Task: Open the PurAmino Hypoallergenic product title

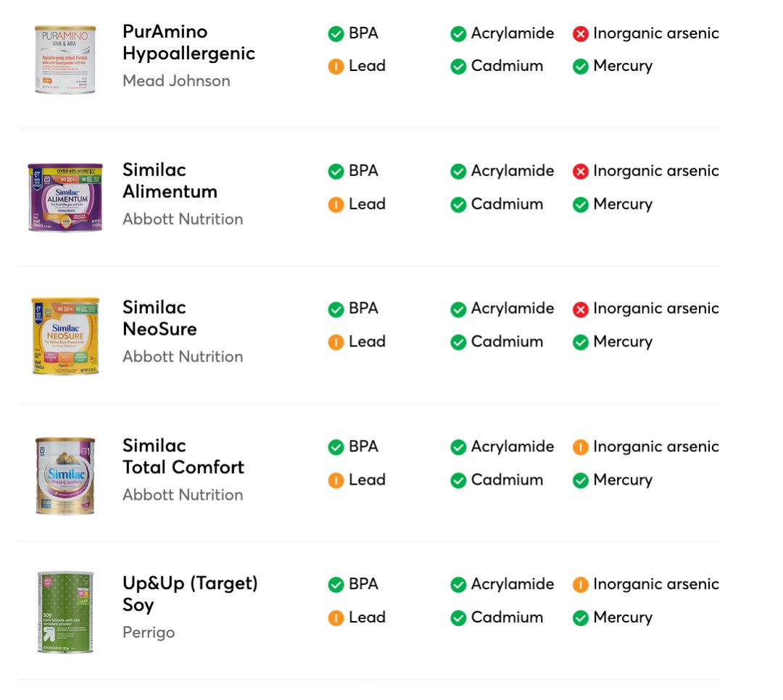Action: tap(188, 43)
